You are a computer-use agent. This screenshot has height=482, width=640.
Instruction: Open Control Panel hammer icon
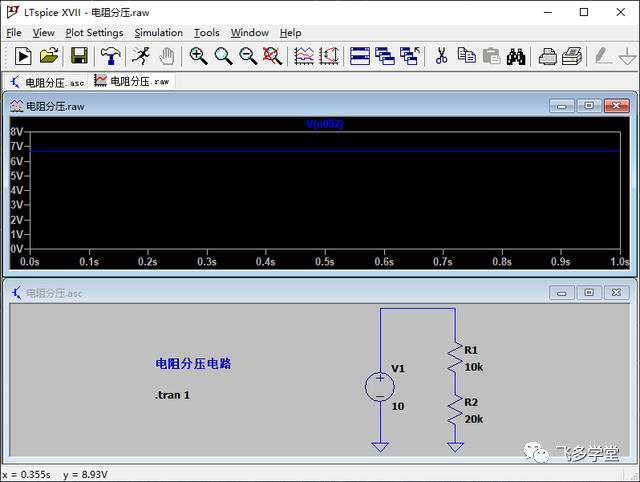point(110,56)
